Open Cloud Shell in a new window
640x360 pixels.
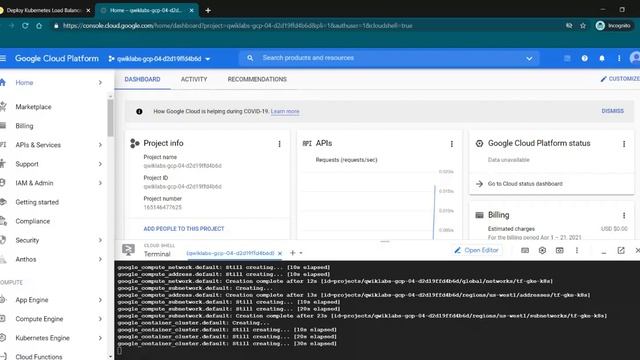pyautogui.click(x=621, y=250)
